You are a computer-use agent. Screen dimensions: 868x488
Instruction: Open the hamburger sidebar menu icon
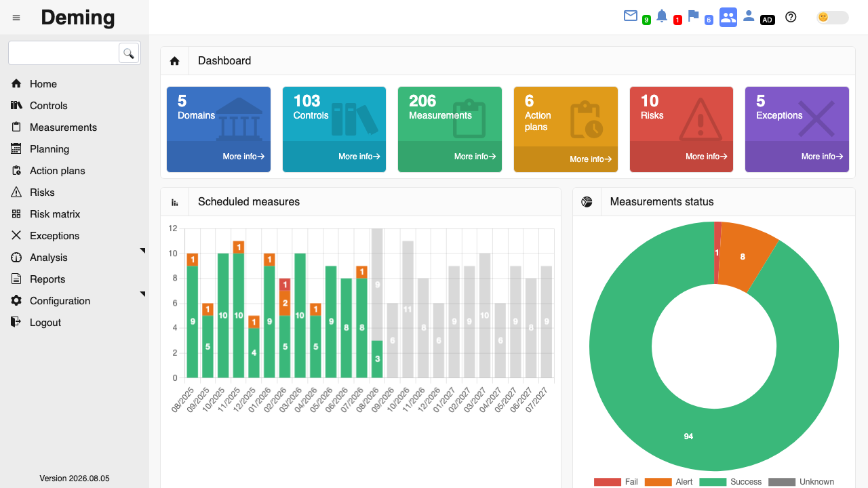click(16, 18)
